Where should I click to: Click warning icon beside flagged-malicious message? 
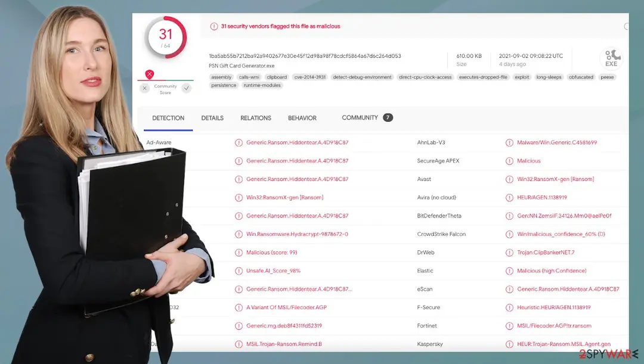pyautogui.click(x=213, y=26)
